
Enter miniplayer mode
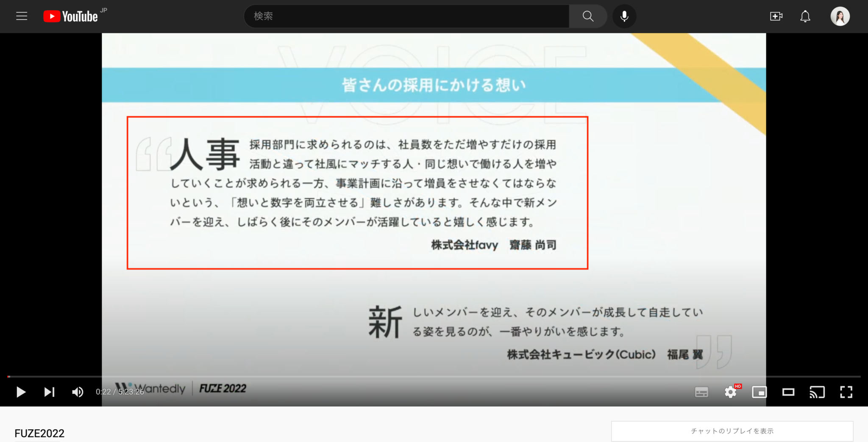(760, 392)
